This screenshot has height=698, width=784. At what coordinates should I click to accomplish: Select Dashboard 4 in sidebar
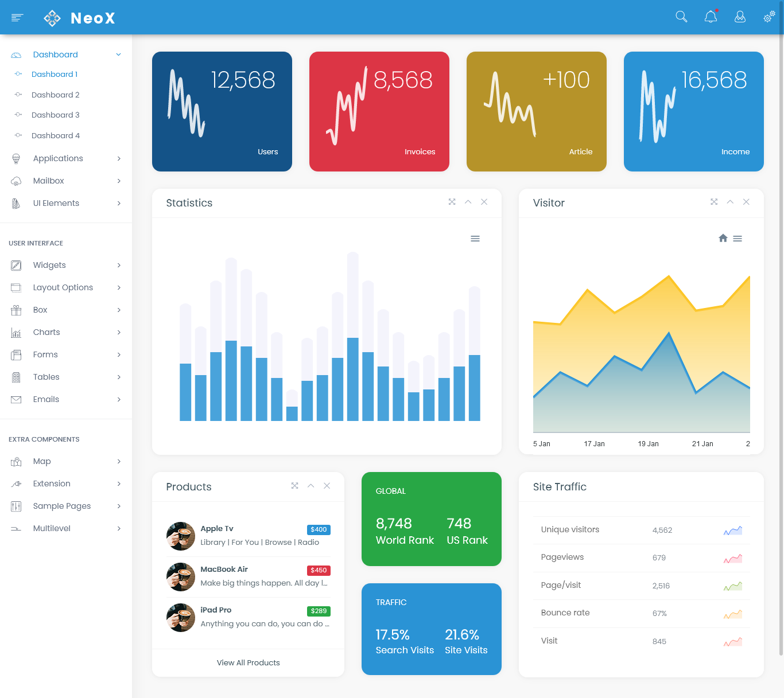56,136
